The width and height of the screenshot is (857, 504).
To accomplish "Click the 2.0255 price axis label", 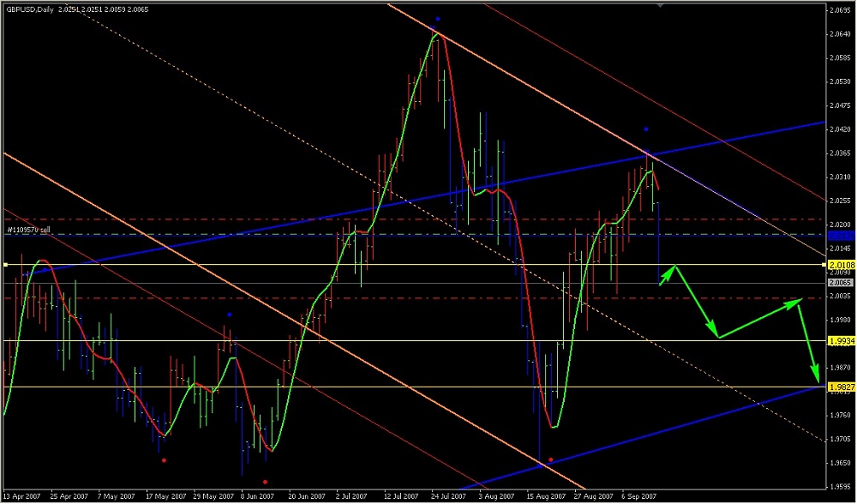I will [x=842, y=201].
